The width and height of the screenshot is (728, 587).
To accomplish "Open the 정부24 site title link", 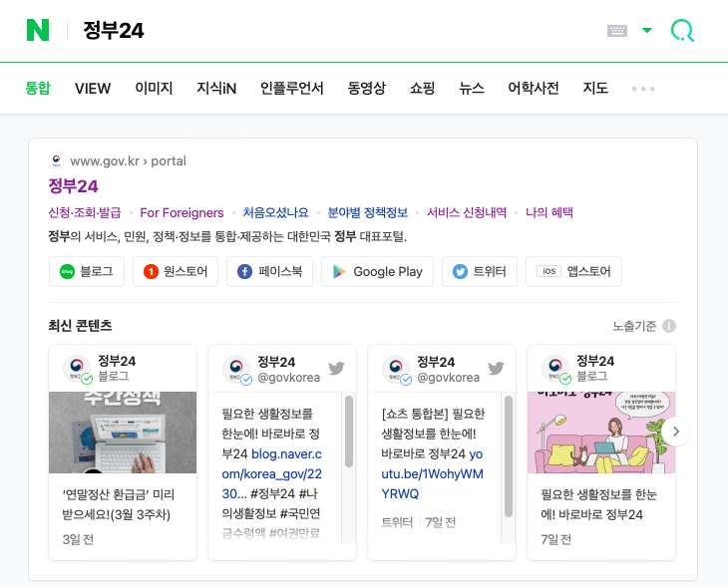I will pyautogui.click(x=74, y=186).
